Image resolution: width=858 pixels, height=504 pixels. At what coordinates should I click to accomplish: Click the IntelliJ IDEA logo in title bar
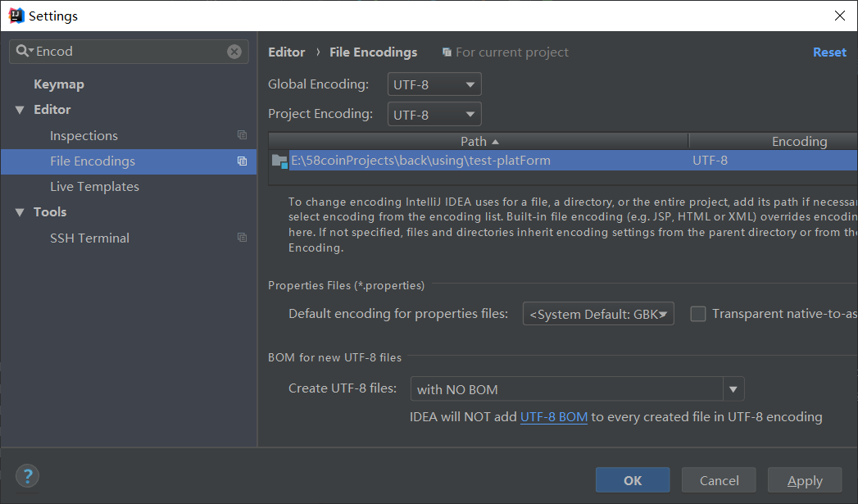pos(16,16)
